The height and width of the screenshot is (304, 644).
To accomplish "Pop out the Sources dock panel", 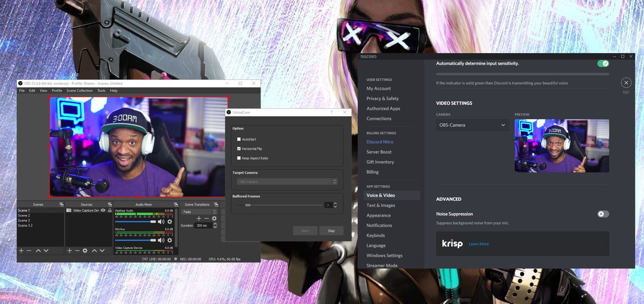I will [x=109, y=205].
